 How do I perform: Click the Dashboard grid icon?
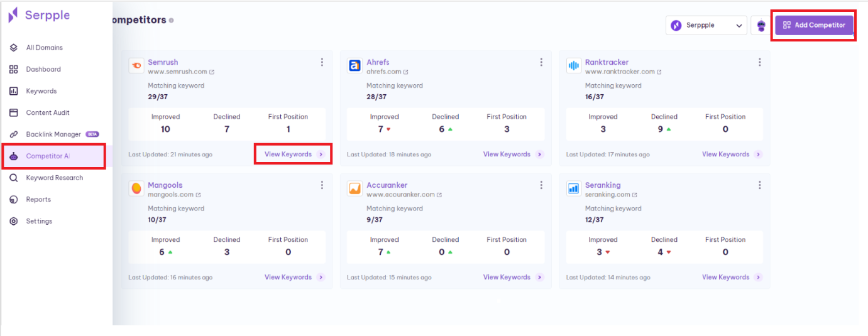click(x=14, y=69)
